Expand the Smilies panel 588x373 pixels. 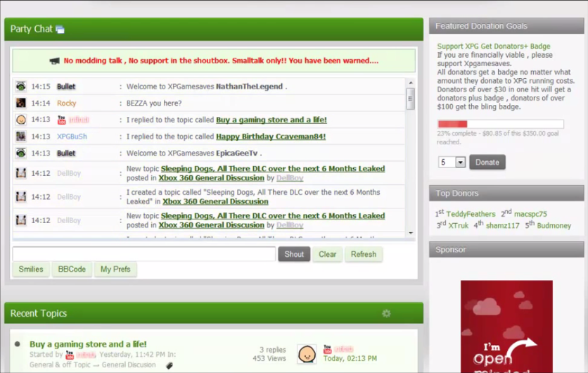click(x=31, y=270)
